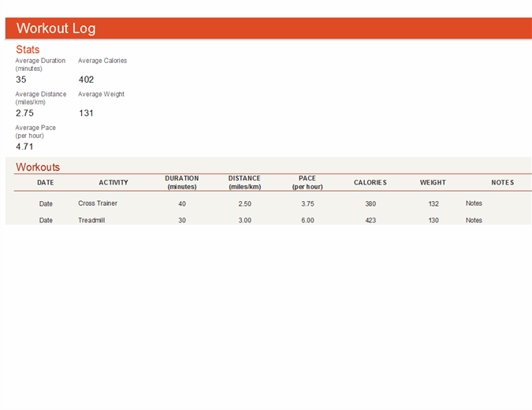
Task: Select the Stats section heading
Action: pyautogui.click(x=28, y=50)
